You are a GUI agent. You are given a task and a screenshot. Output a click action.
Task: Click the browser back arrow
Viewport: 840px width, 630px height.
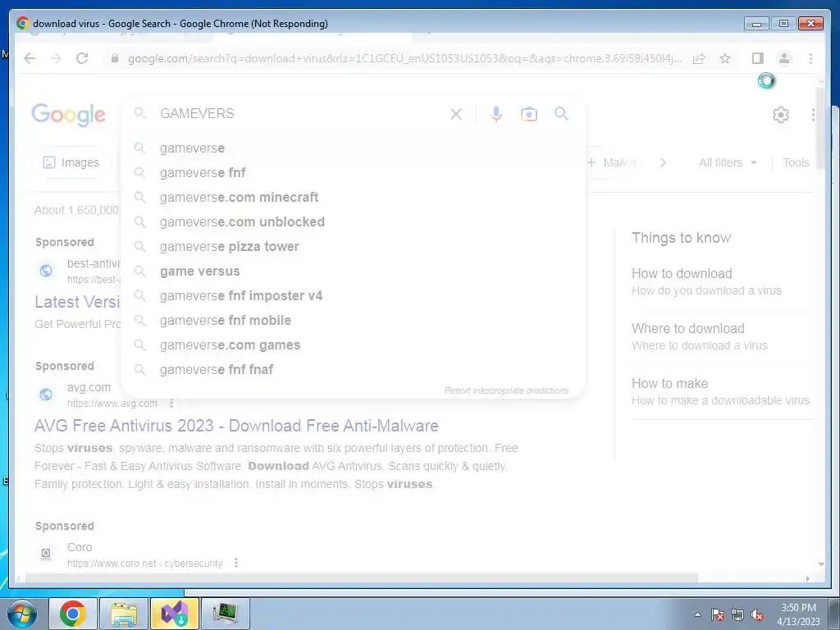click(30, 58)
